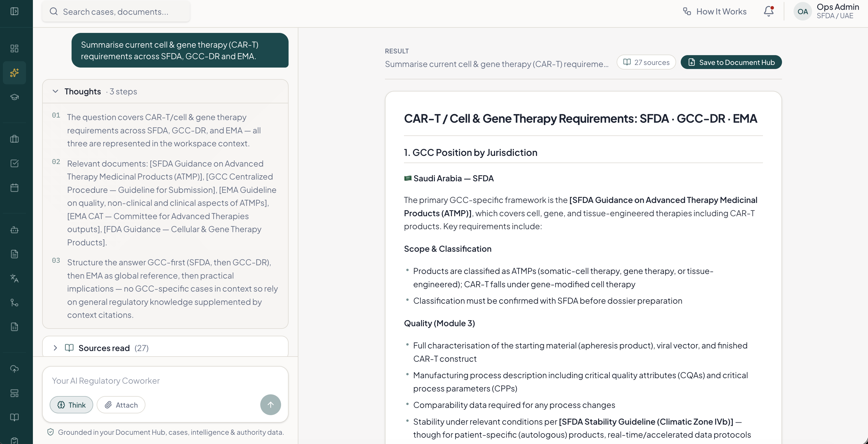This screenshot has width=868, height=444.
Task: Open the layout template icon in sidebar
Action: tap(14, 393)
